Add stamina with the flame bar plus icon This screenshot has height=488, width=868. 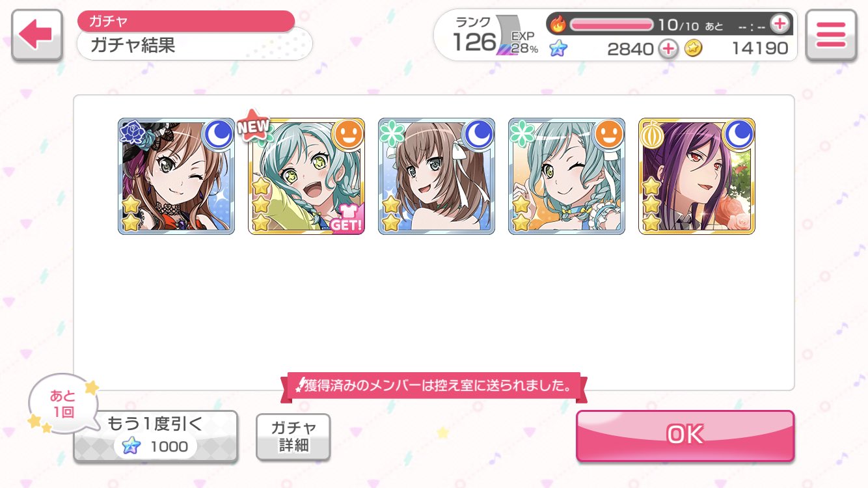[779, 25]
